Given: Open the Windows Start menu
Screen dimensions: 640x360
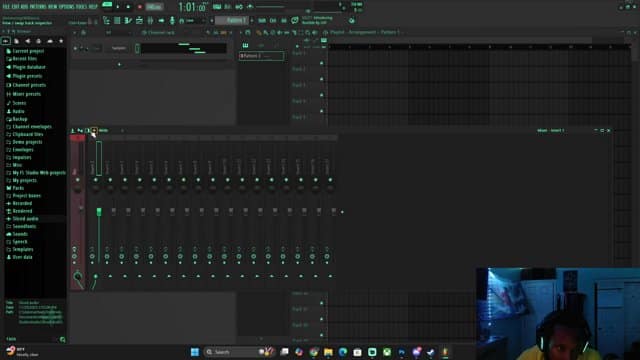Looking at the screenshot, I should (195, 352).
